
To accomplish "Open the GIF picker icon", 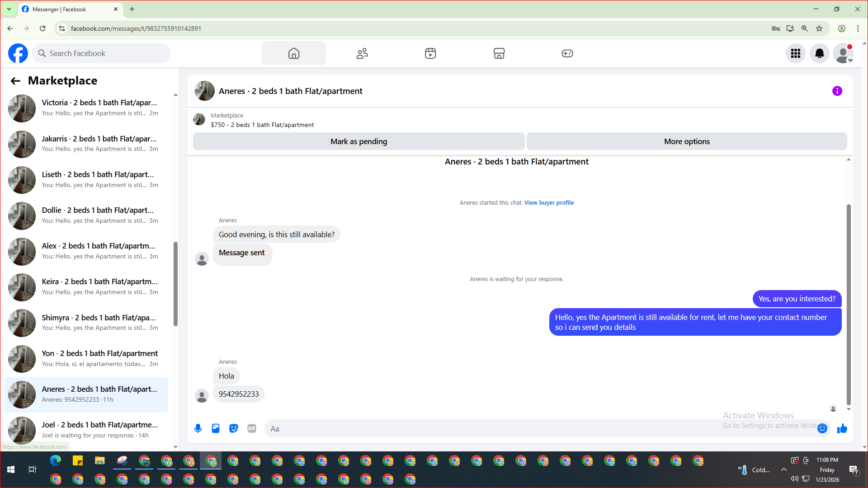I will pyautogui.click(x=252, y=428).
